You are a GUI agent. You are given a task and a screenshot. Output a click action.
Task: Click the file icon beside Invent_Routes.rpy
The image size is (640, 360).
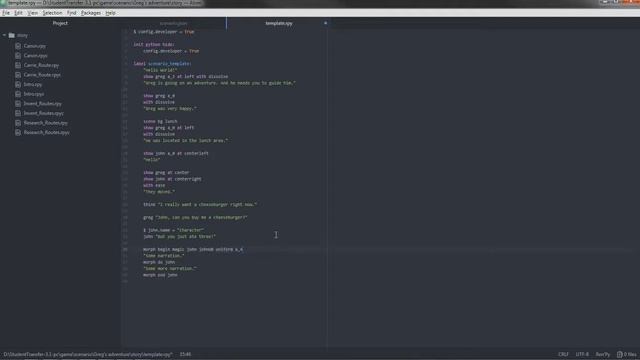(x=18, y=104)
